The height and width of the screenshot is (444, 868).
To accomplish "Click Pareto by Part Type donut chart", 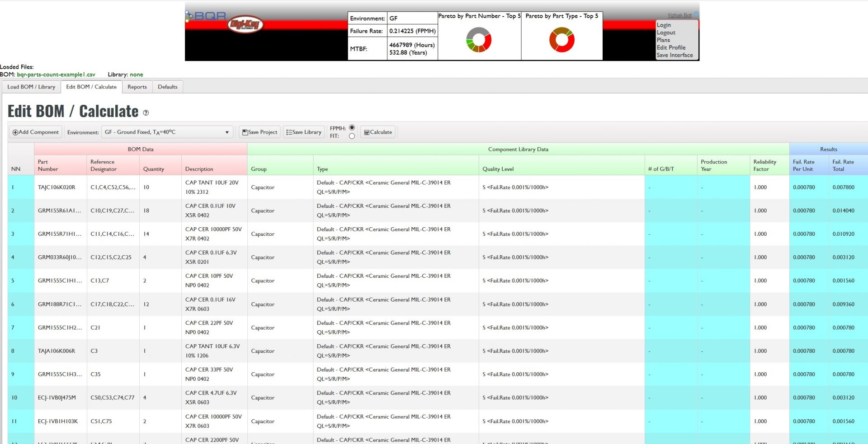I will (x=561, y=40).
